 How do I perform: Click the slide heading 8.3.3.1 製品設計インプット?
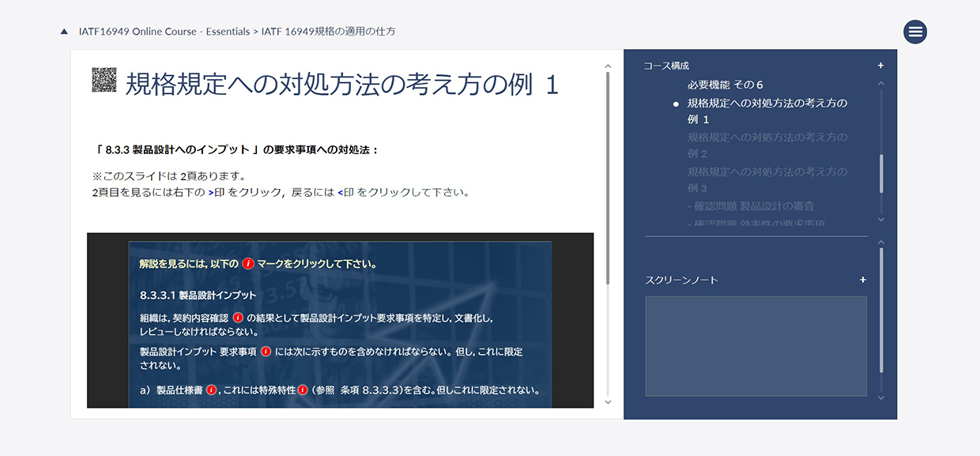(x=198, y=295)
